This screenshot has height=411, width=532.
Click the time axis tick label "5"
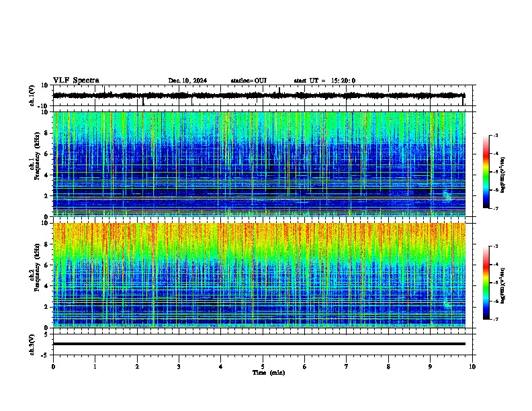(263, 367)
